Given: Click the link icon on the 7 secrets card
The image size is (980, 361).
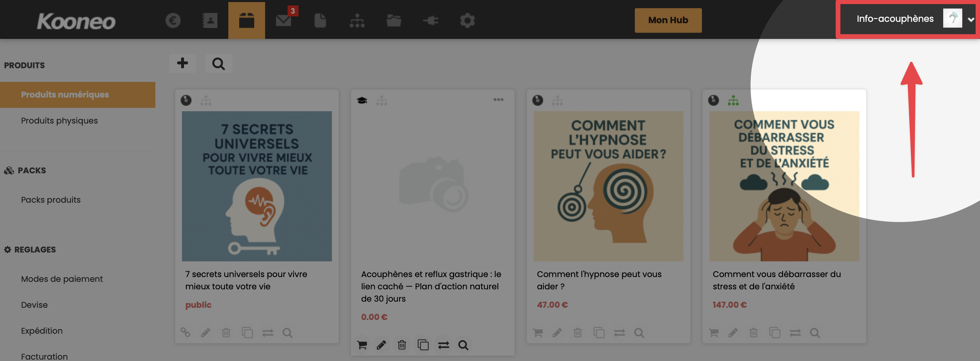Looking at the screenshot, I should 185,332.
